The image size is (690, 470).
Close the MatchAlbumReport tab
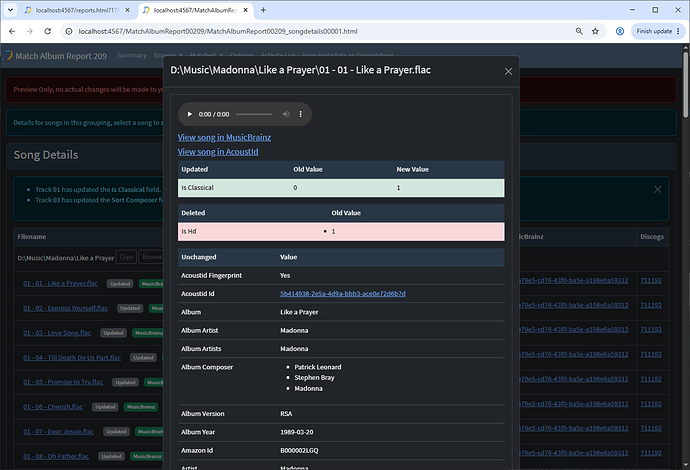coord(246,10)
